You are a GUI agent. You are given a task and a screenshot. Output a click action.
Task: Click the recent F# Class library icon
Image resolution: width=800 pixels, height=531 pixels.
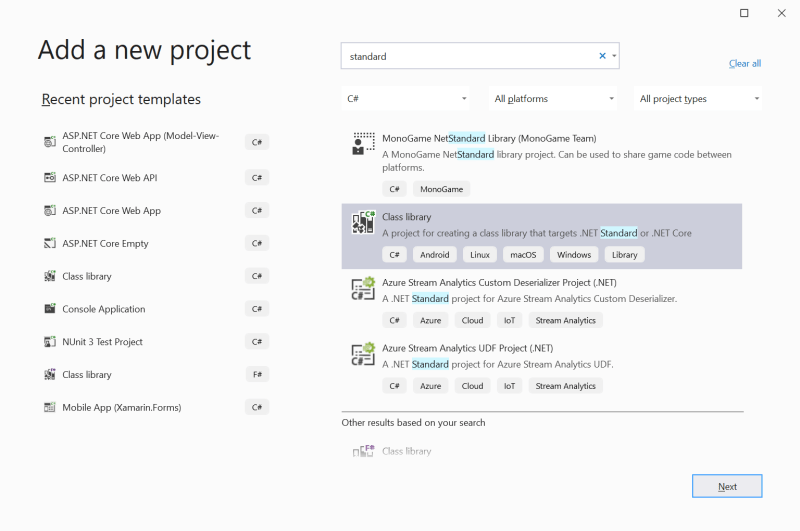coord(49,374)
